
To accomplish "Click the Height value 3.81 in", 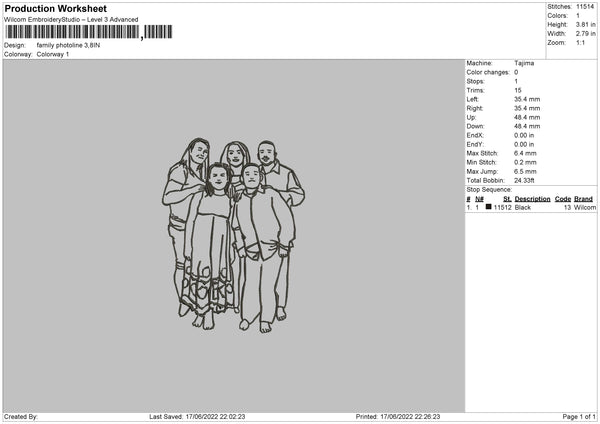I will pyautogui.click(x=585, y=24).
